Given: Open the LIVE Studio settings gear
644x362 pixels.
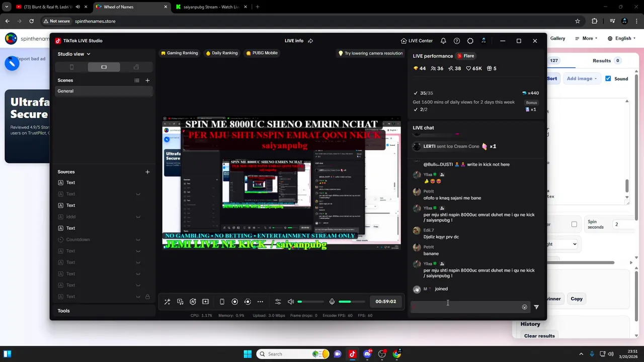Looking at the screenshot, I should click(470, 41).
